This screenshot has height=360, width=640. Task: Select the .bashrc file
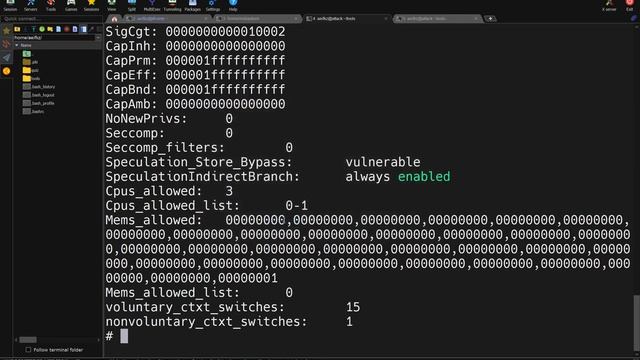pyautogui.click(x=33, y=111)
